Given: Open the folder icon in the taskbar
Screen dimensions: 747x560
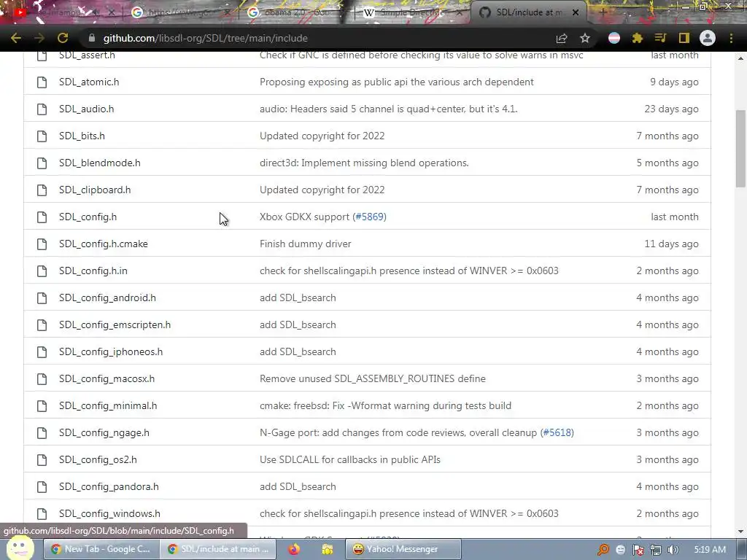Looking at the screenshot, I should (328, 550).
